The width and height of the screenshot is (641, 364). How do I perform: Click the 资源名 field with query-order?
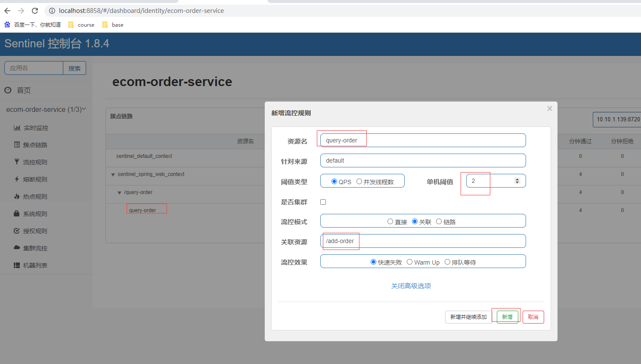coord(423,140)
